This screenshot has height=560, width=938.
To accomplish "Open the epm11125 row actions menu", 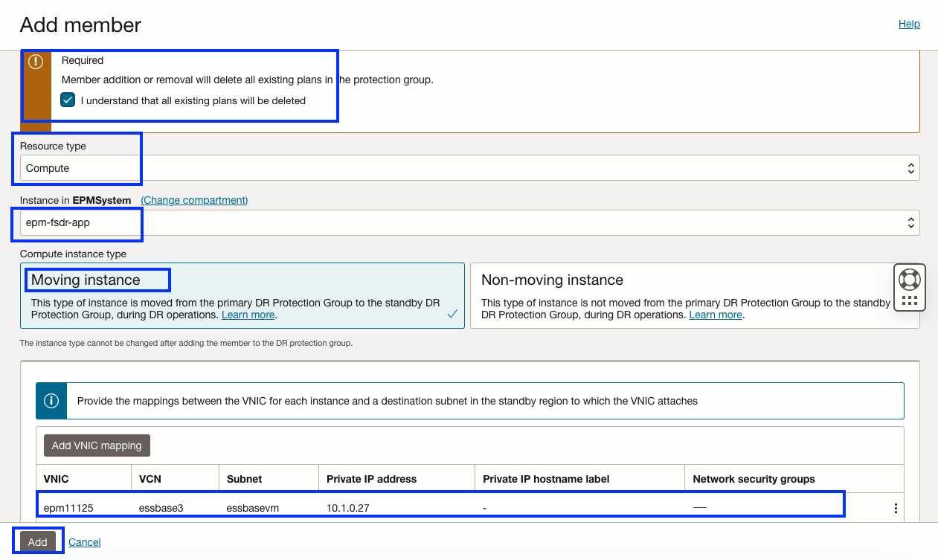I will 896,509.
